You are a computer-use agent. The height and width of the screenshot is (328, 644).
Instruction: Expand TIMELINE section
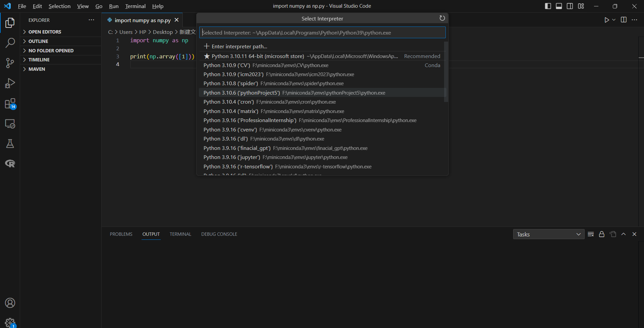click(x=60, y=60)
